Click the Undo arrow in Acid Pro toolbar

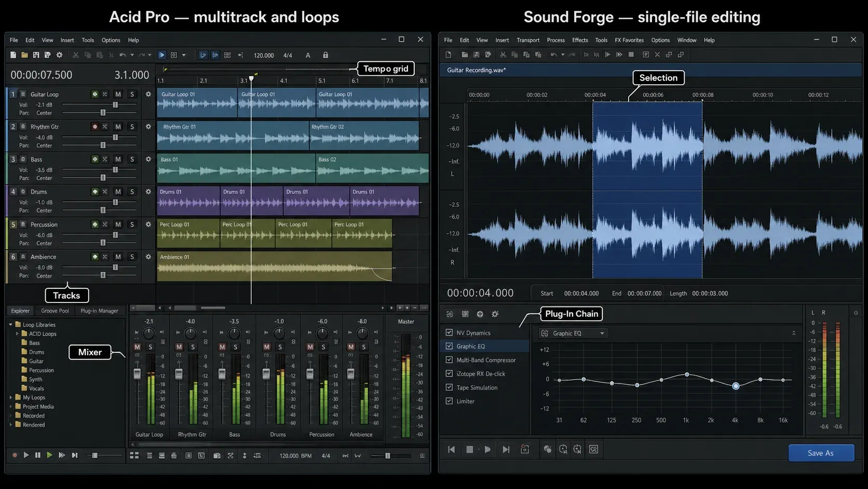123,55
